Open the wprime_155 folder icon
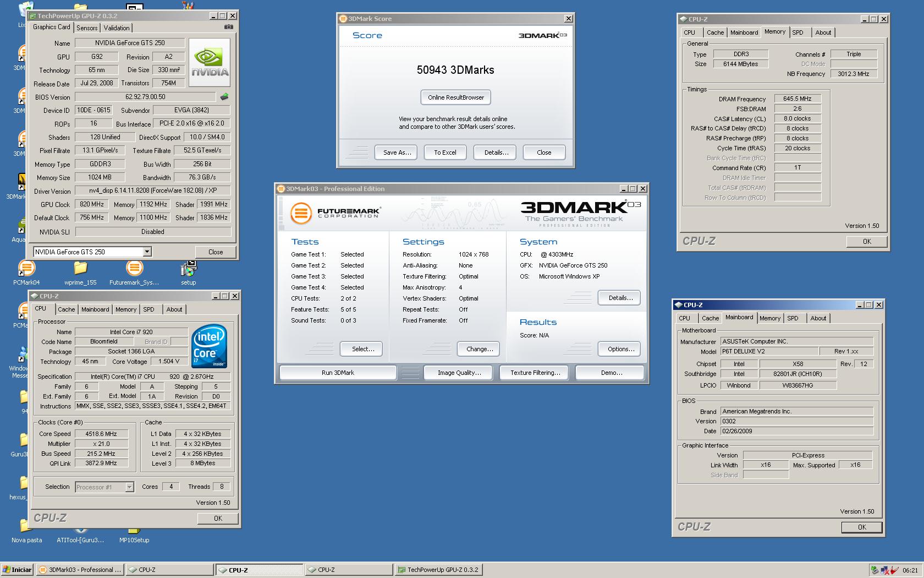This screenshot has height=578, width=924. click(80, 273)
